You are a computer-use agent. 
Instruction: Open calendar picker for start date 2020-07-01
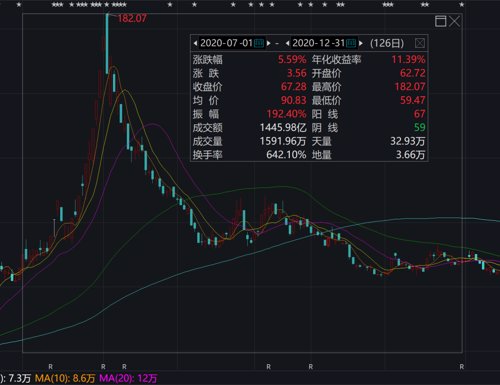coord(259,43)
